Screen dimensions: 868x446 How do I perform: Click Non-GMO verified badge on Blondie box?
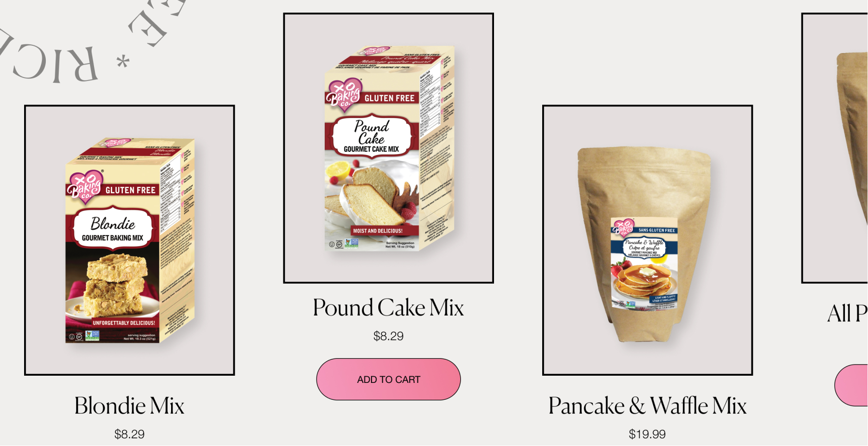(x=92, y=336)
